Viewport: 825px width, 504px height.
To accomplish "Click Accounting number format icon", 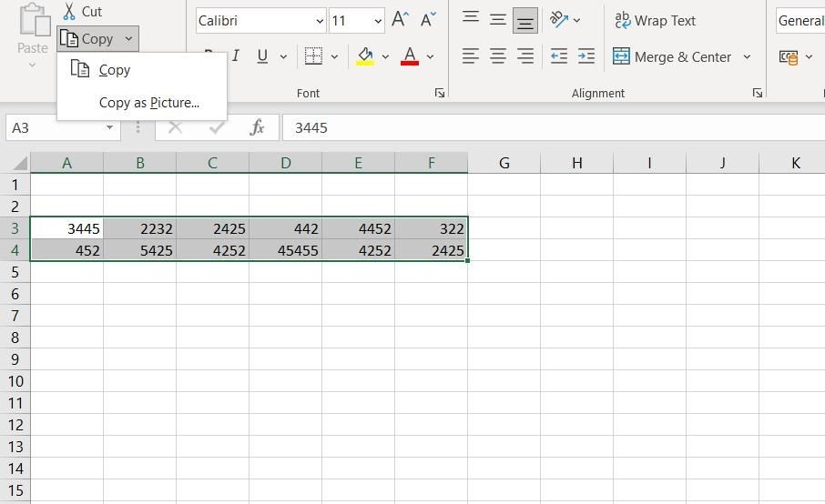I will coord(789,56).
